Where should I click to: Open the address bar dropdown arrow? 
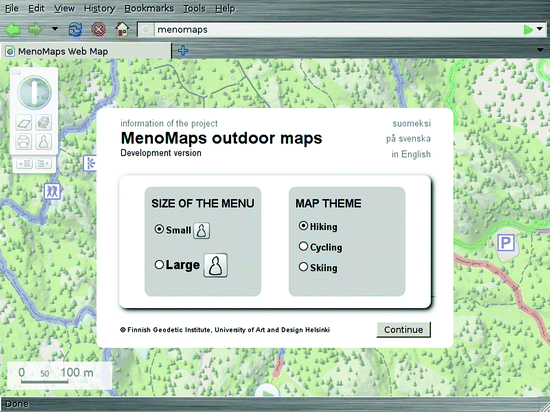tap(540, 29)
